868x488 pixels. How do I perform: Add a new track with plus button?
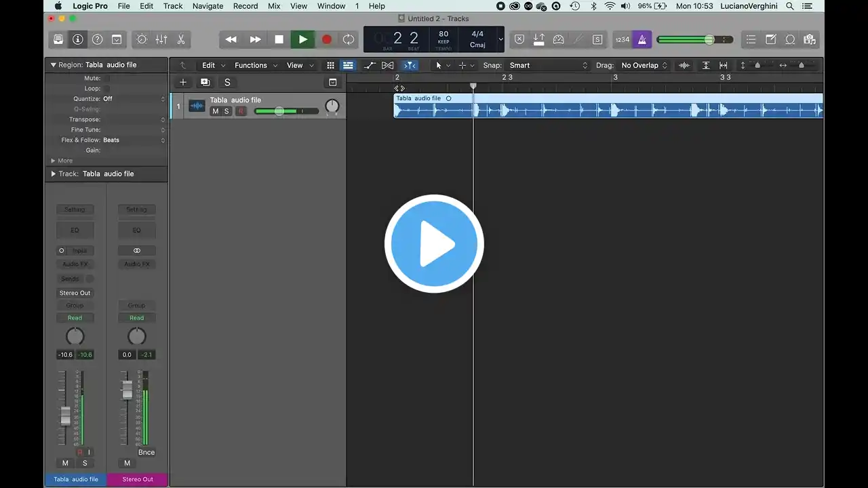182,82
